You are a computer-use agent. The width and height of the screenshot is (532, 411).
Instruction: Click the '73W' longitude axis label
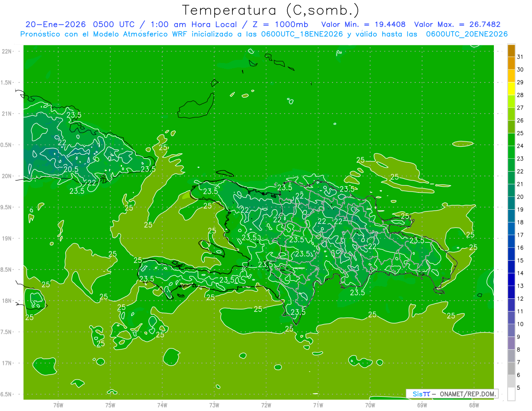click(x=214, y=405)
